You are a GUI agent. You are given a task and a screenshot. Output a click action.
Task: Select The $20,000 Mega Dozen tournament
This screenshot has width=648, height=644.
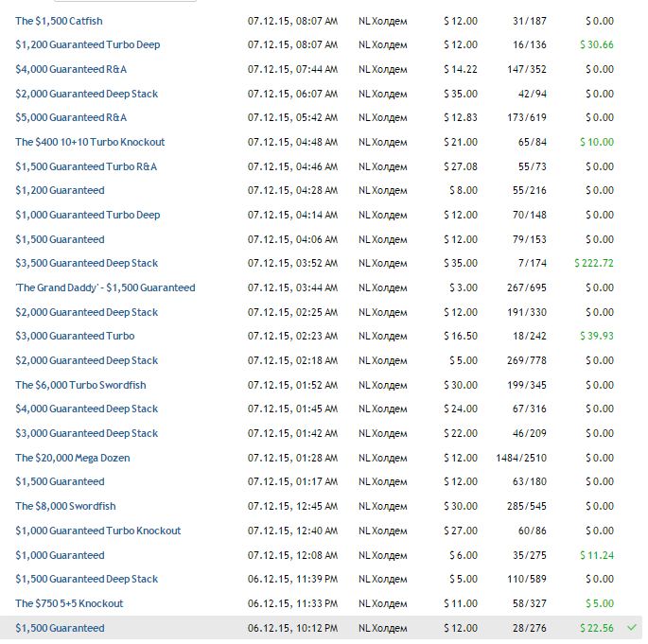(73, 458)
